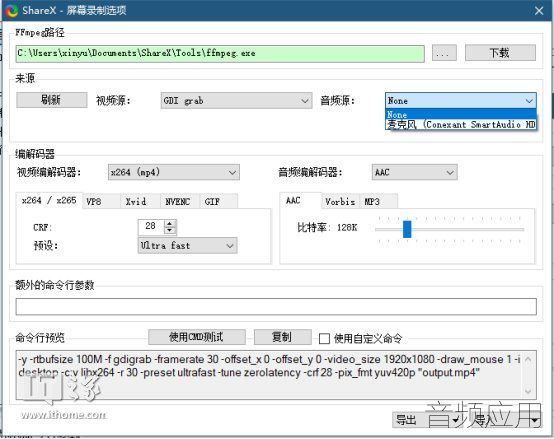The image size is (554, 439).
Task: Switch to the x264 / x265 tab
Action: click(x=49, y=200)
